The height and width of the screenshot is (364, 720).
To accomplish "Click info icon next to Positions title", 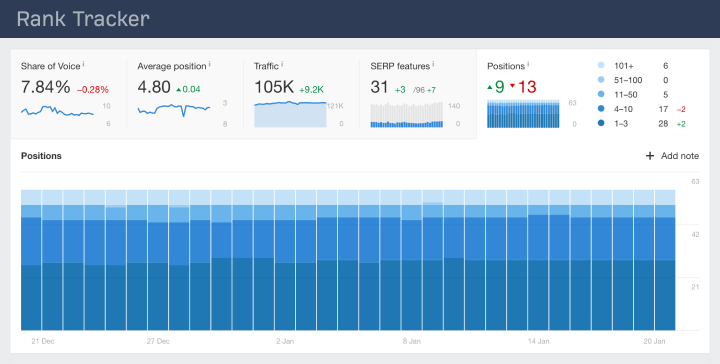I will click(x=528, y=65).
